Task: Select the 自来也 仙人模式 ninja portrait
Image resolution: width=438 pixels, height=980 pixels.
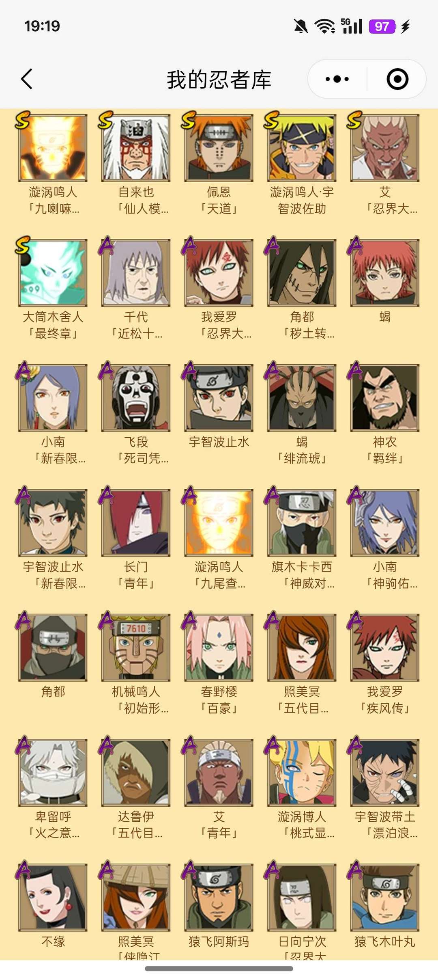Action: click(x=136, y=148)
